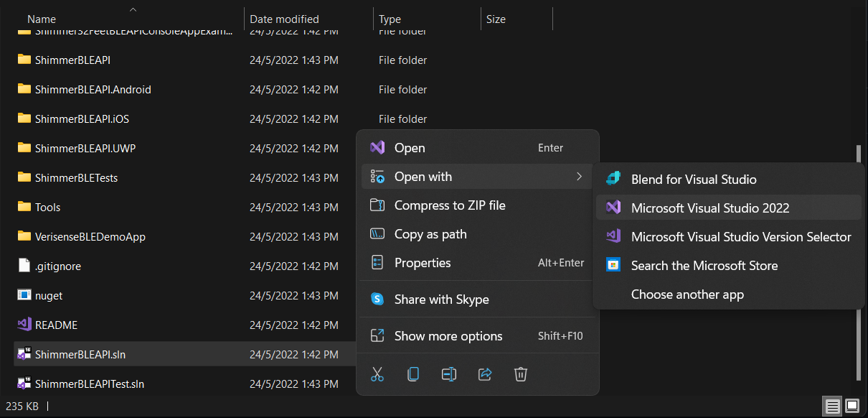Expand the Open with submenu arrow
Screen dimensions: 868x418
tap(579, 177)
